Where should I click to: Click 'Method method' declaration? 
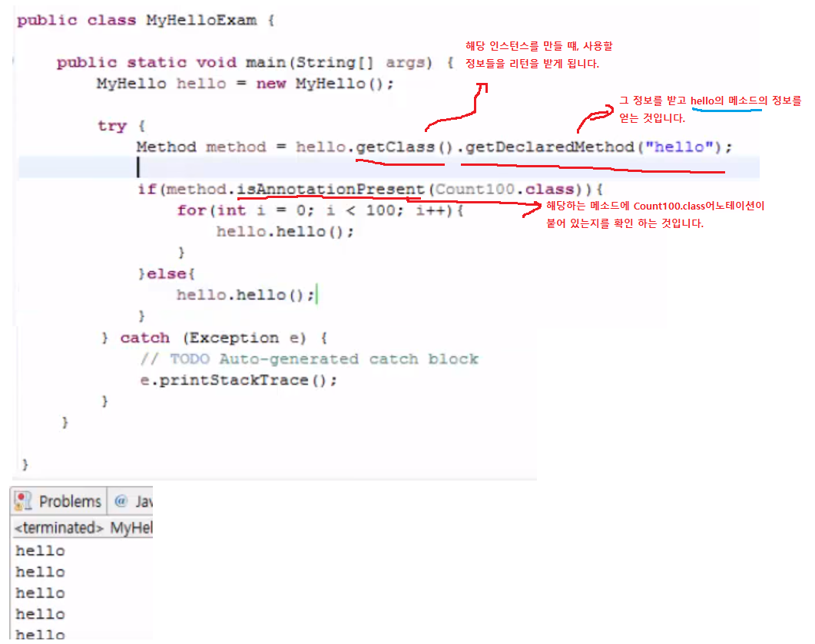coord(200,147)
